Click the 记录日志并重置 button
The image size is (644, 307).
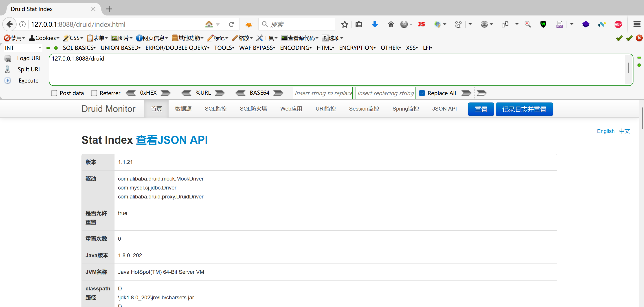(x=524, y=109)
